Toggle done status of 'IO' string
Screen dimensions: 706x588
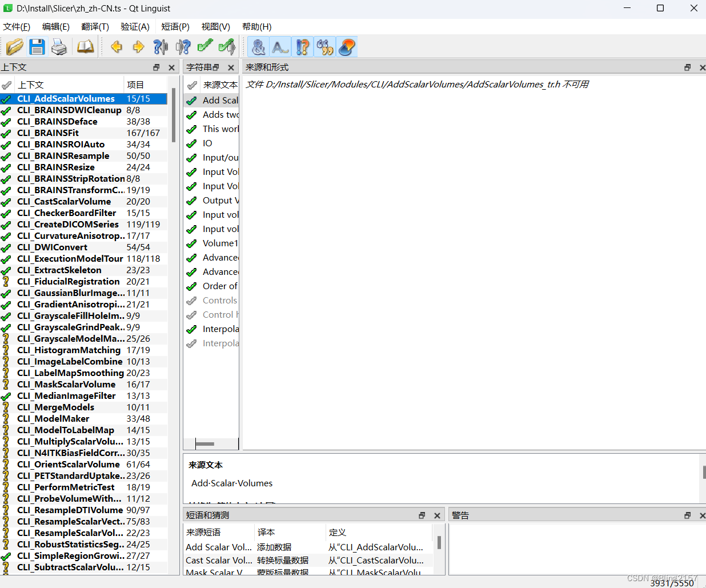[x=192, y=143]
